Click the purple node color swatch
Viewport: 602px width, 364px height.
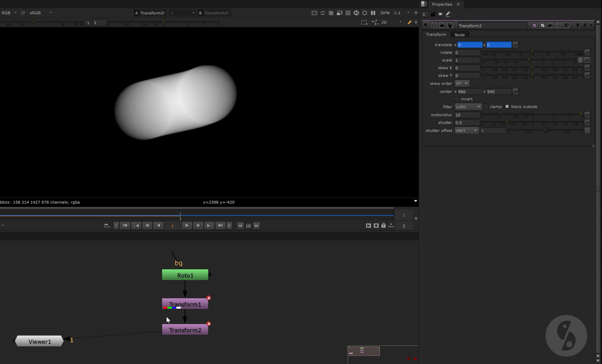[x=535, y=25]
